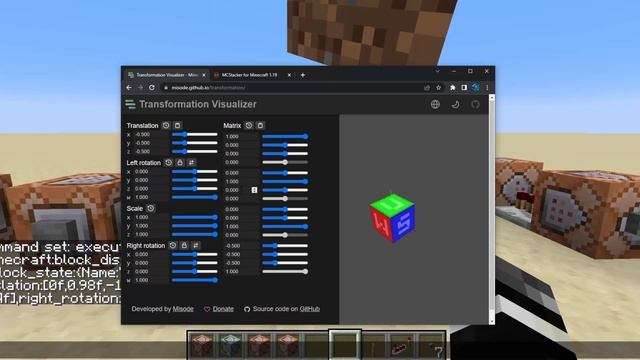The height and width of the screenshot is (360, 640).
Task: Toggle dark theme with moon icon
Action: (x=456, y=104)
